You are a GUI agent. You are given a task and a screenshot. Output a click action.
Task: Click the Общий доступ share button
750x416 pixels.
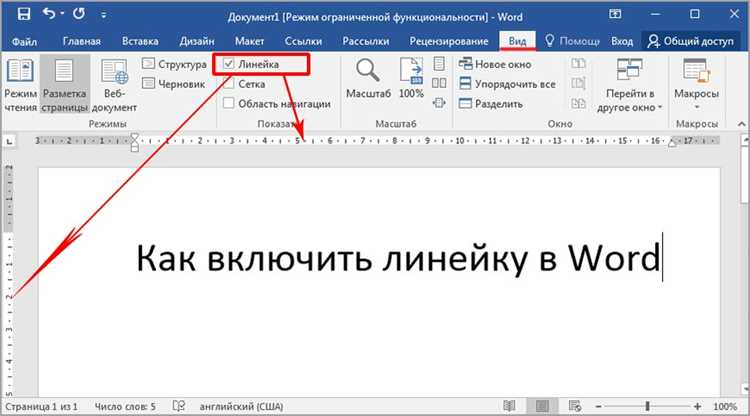[690, 41]
